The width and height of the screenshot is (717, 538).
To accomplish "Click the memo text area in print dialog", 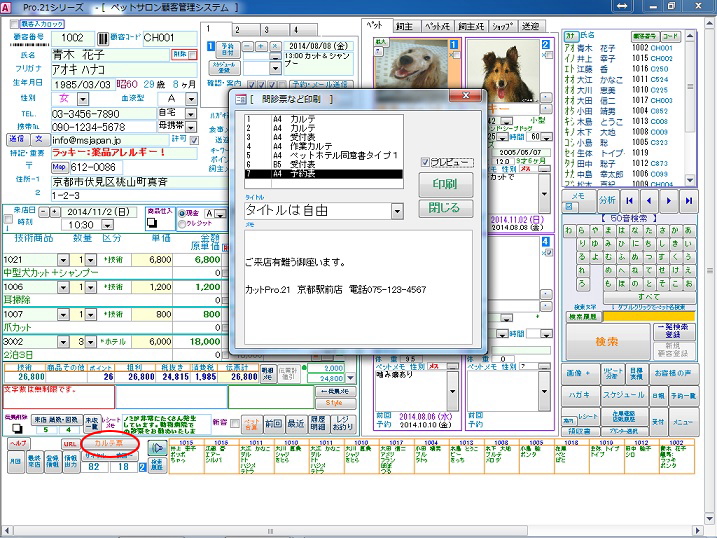I will (x=358, y=287).
